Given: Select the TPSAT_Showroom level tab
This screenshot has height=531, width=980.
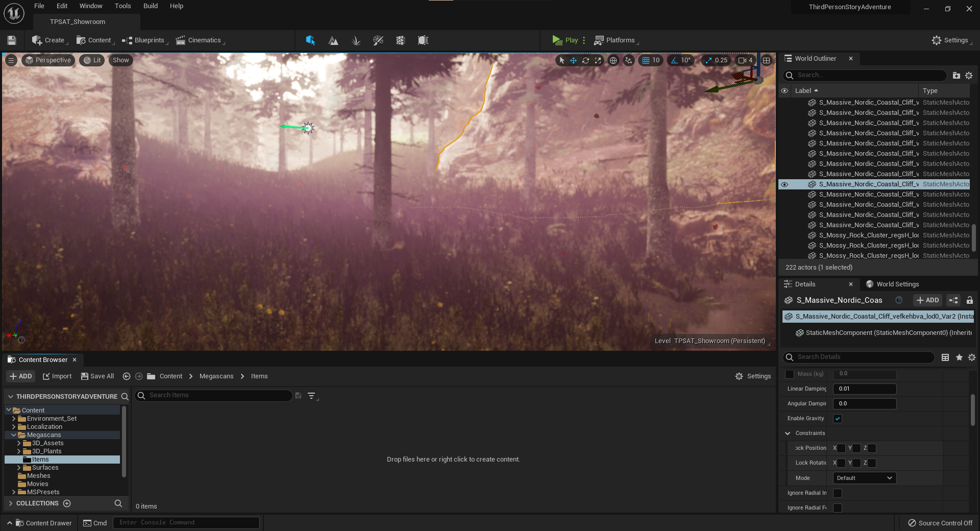Looking at the screenshot, I should (78, 22).
